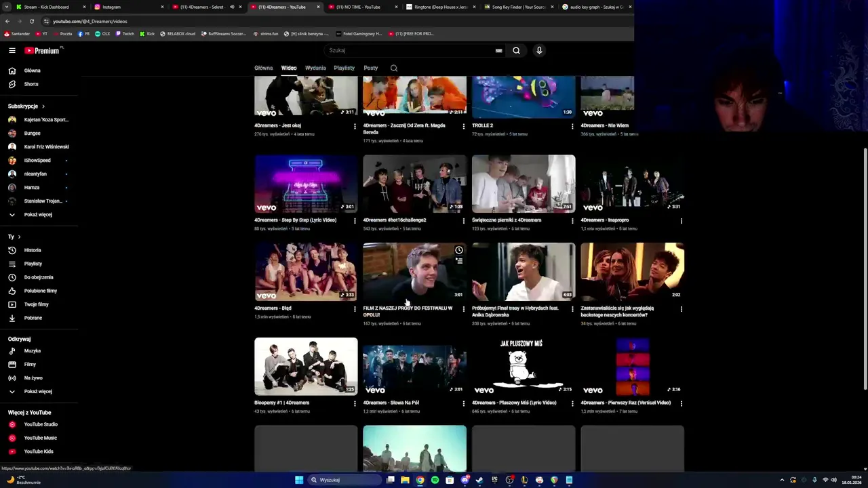Switch to NO TIME - YouTube browser tab

click(x=363, y=7)
